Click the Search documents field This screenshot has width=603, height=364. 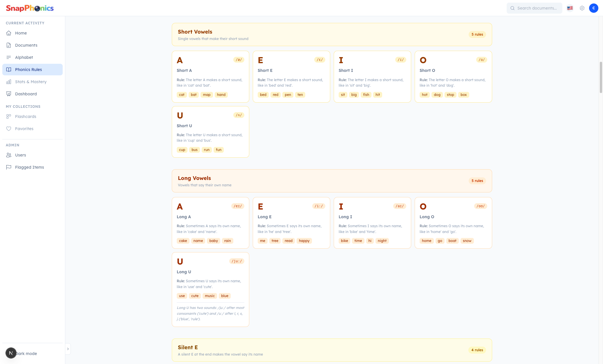click(x=537, y=8)
